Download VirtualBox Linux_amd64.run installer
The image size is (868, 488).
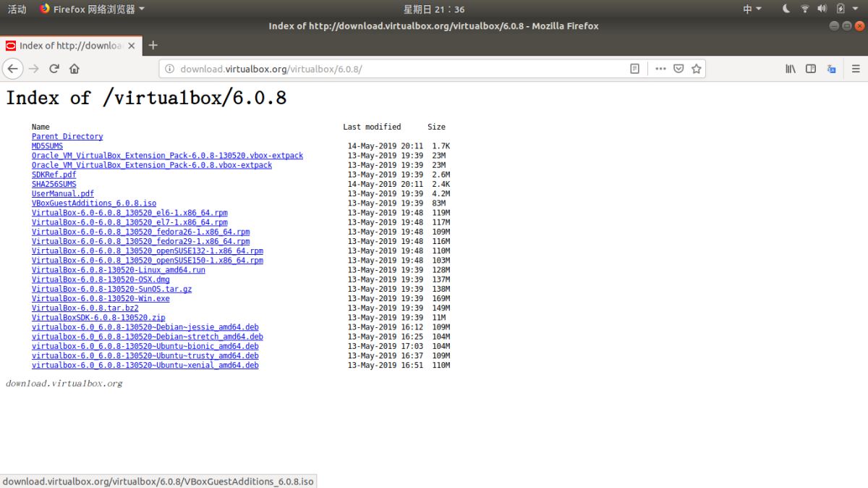click(119, 269)
